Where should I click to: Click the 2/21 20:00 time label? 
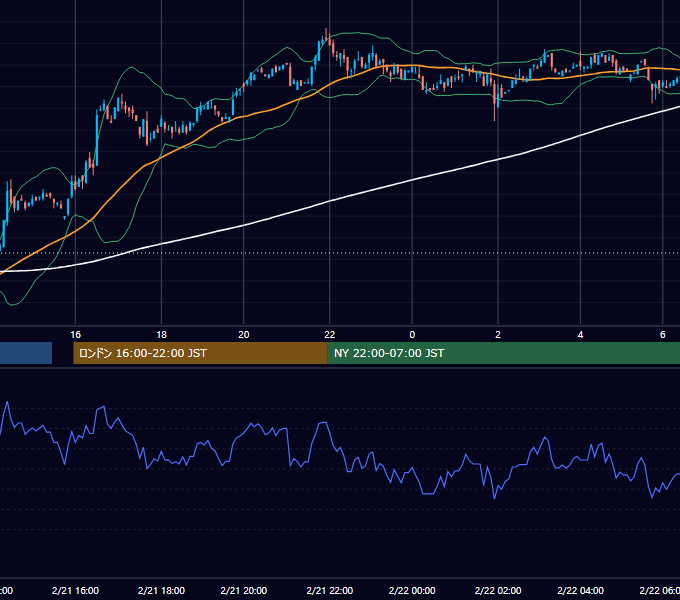[244, 590]
